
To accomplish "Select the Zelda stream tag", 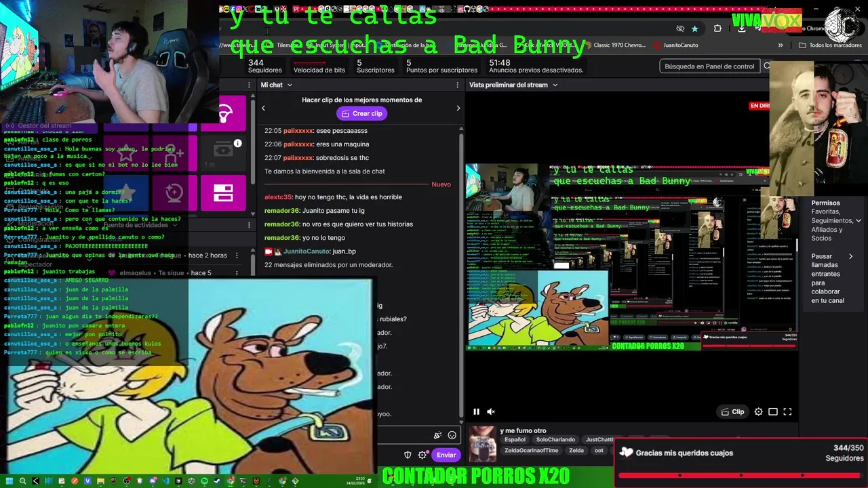I will tap(576, 451).
